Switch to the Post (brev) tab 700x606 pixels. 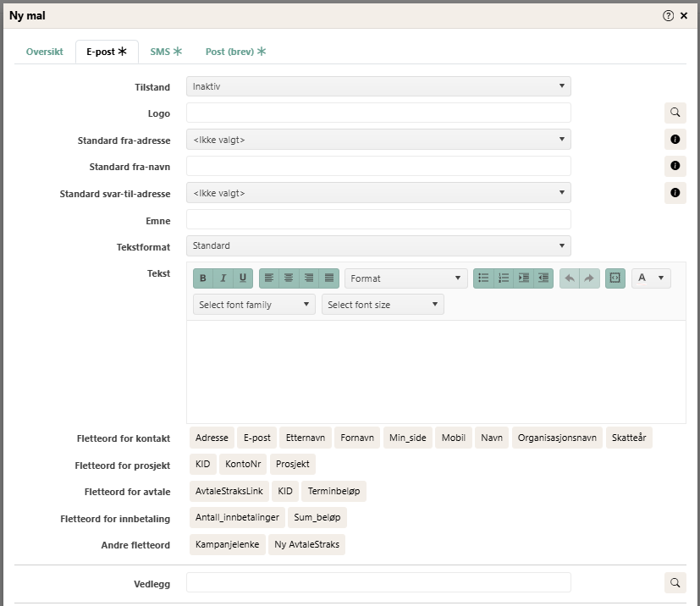(235, 52)
